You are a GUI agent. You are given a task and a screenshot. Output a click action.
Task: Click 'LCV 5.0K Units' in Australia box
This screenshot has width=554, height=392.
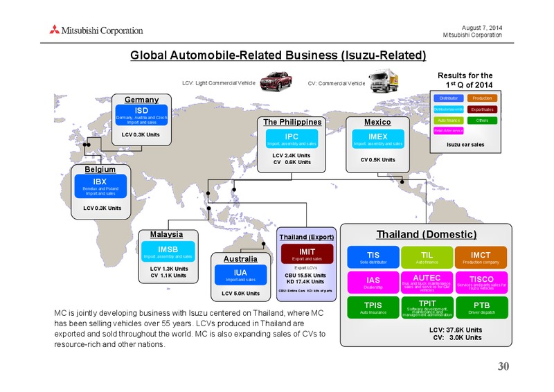[240, 294]
